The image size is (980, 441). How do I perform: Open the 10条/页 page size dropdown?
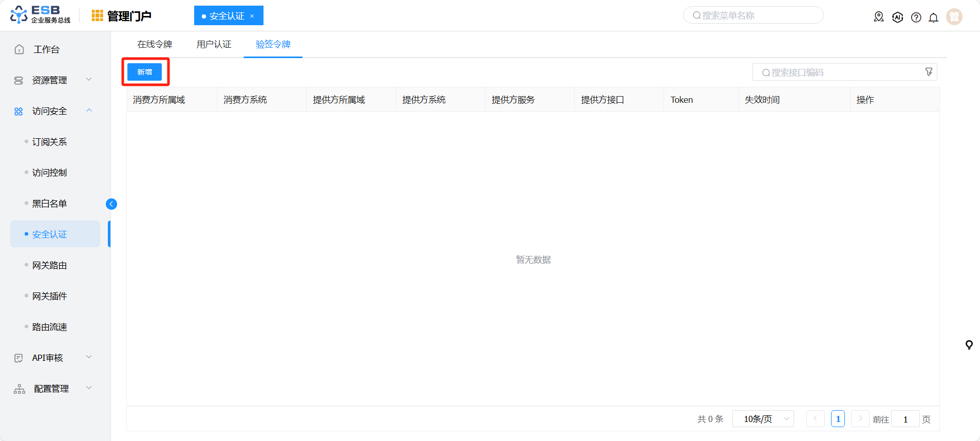coord(763,419)
